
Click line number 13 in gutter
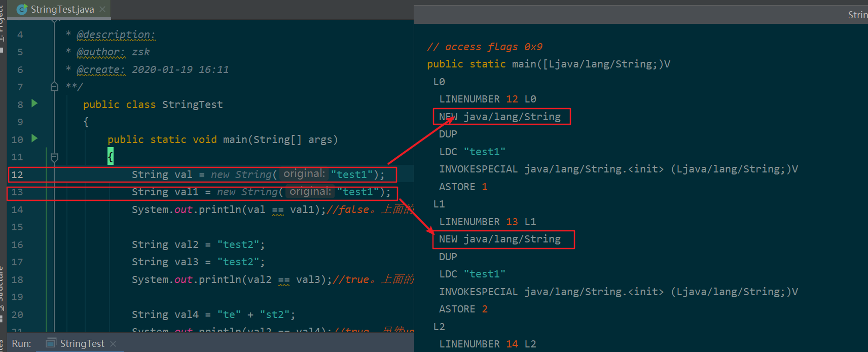click(17, 192)
